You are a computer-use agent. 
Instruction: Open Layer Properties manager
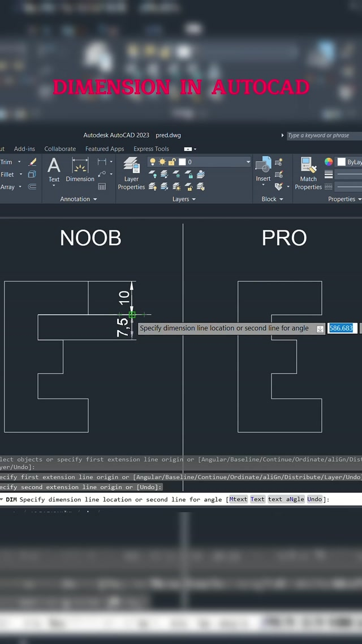point(131,173)
